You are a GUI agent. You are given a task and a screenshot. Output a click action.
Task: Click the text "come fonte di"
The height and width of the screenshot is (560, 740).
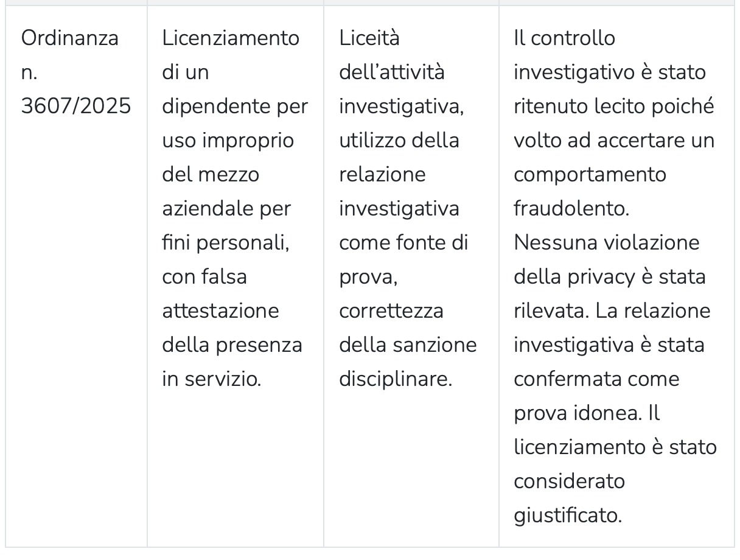point(403,243)
